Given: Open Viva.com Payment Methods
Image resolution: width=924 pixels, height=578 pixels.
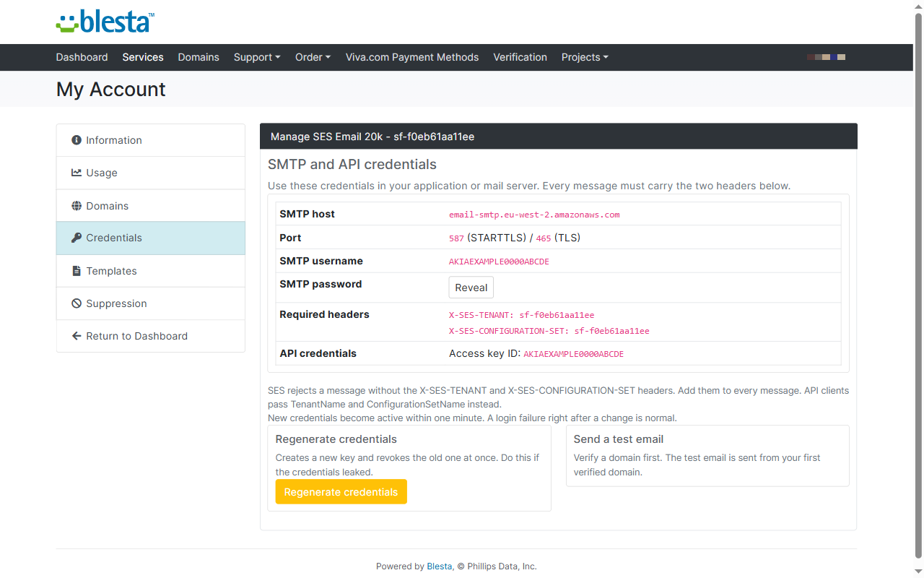Looking at the screenshot, I should coord(412,57).
